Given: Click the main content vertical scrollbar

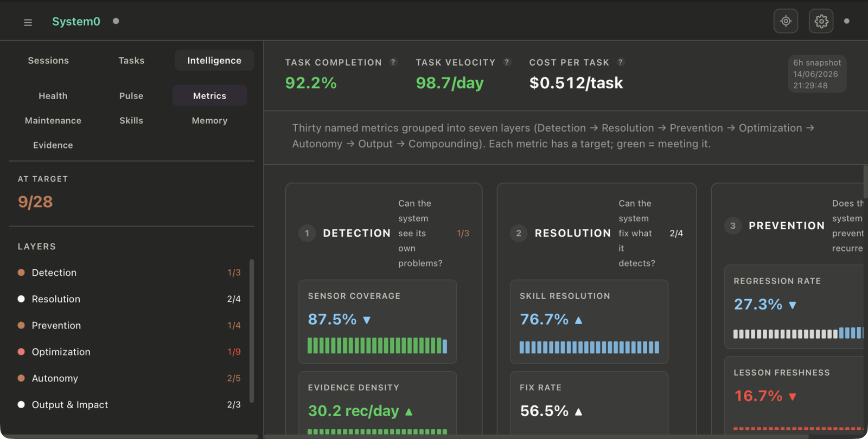Looking at the screenshot, I should coord(865,182).
